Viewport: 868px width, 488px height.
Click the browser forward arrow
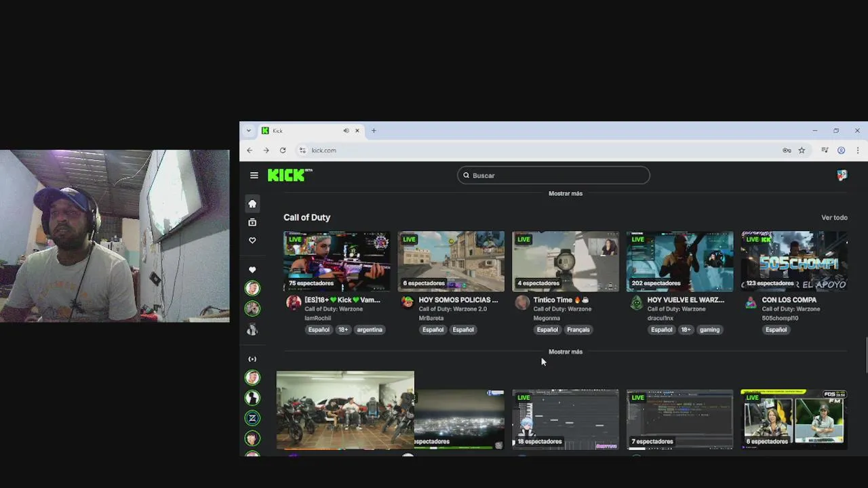[x=266, y=150]
